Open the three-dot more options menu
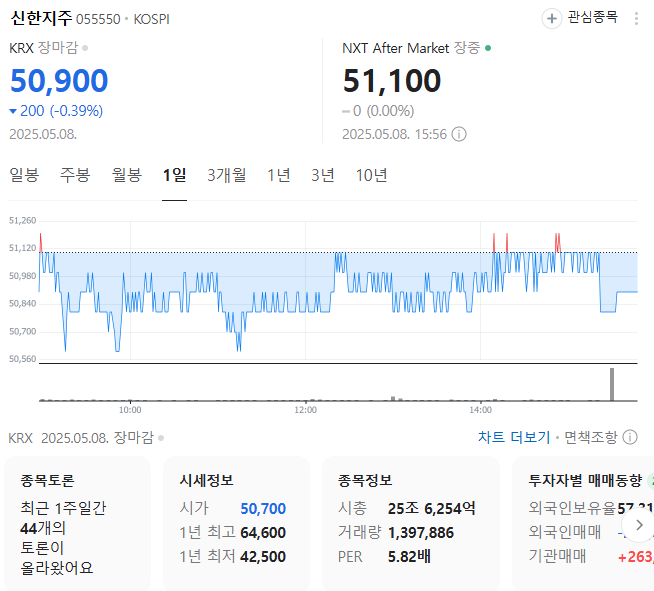 coord(636,18)
